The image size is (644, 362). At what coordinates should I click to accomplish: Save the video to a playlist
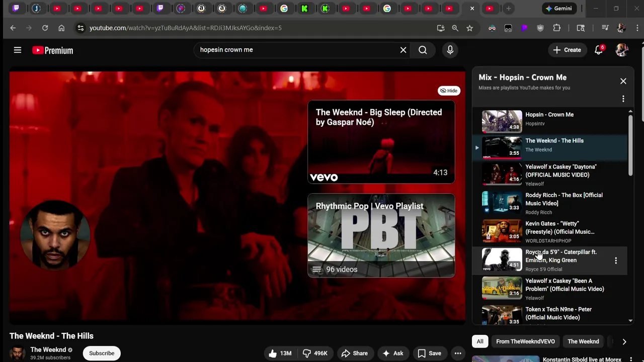coord(429,353)
